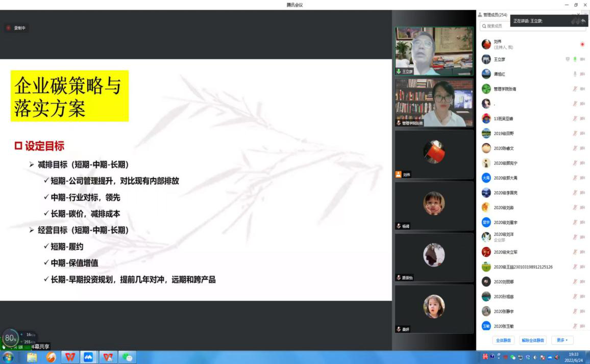The width and height of the screenshot is (590, 364).
Task: Click the Windows Start orb
Action: click(x=8, y=357)
